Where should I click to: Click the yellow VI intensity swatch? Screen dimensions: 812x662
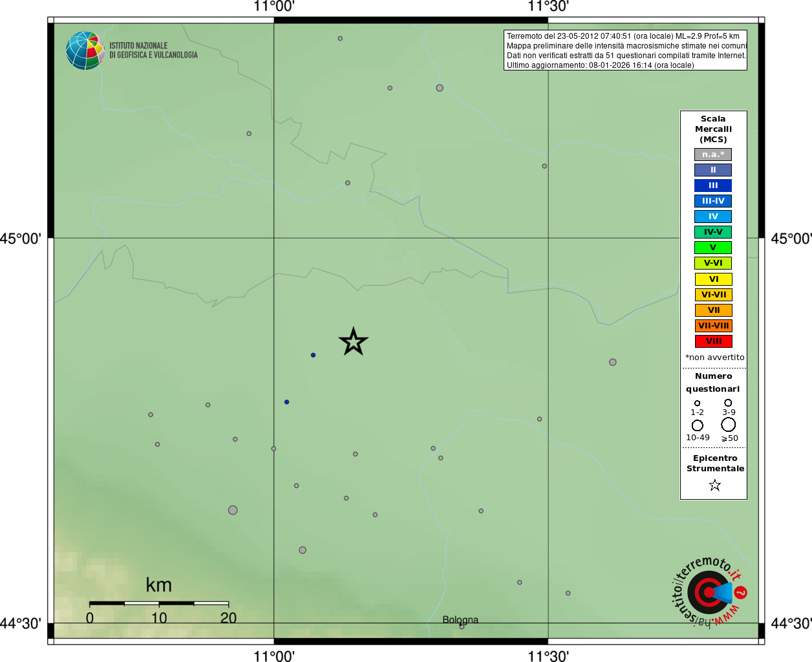(x=713, y=279)
